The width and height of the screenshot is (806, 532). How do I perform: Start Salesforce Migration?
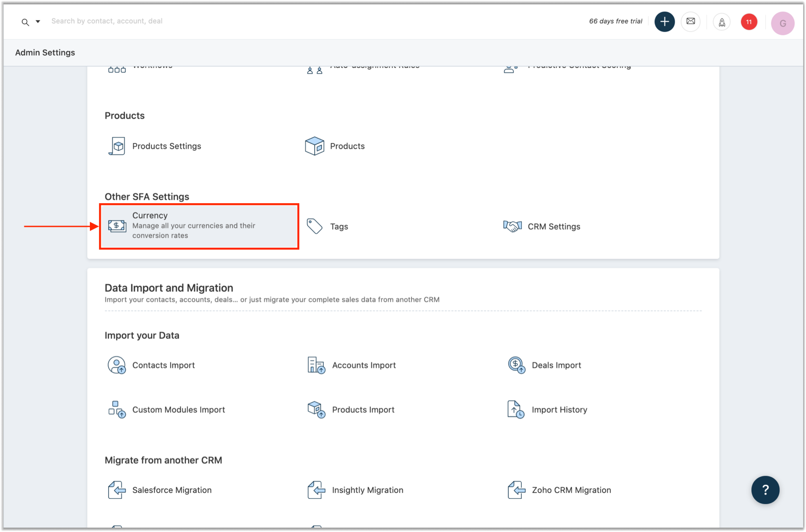click(x=172, y=490)
